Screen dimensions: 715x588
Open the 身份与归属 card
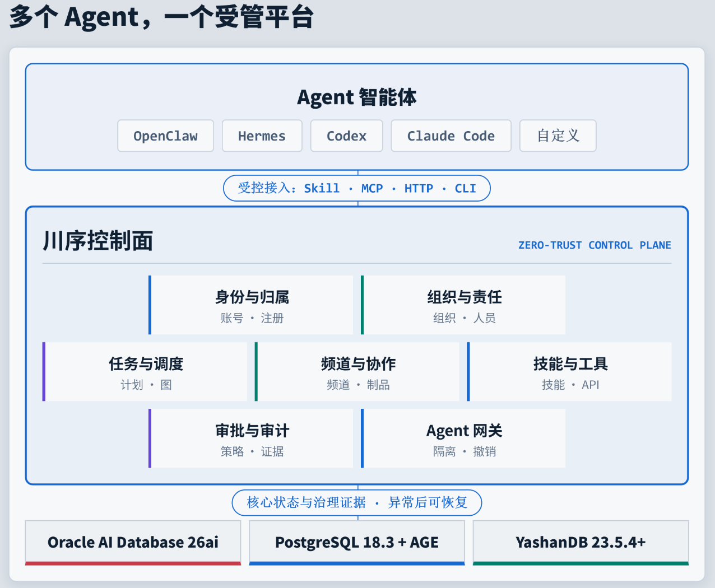(251, 305)
